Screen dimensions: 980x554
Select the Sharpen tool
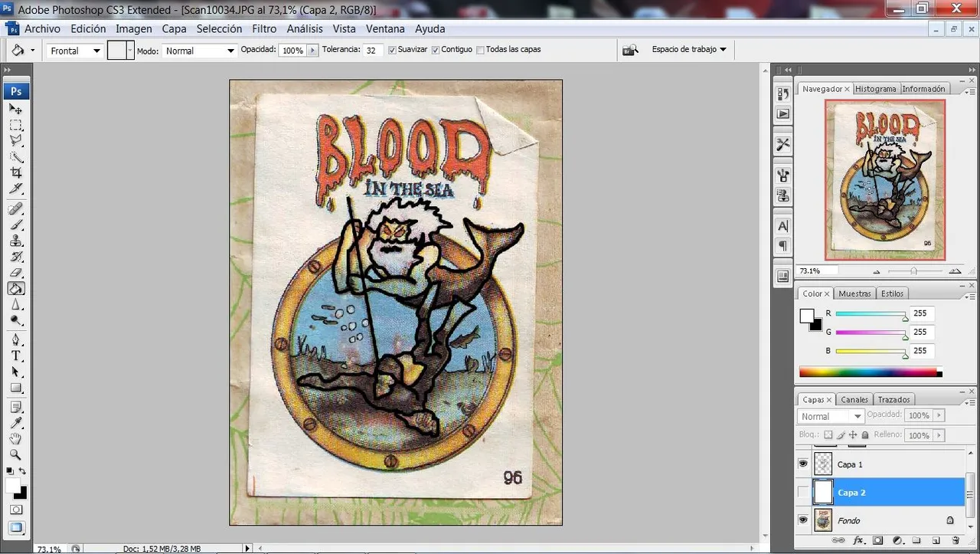pyautogui.click(x=16, y=305)
